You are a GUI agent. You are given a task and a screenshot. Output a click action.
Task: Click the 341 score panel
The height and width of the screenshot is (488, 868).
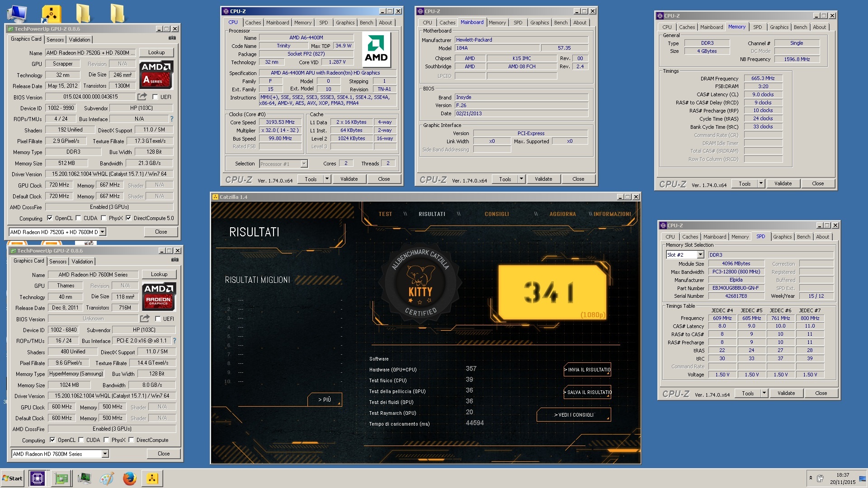552,292
